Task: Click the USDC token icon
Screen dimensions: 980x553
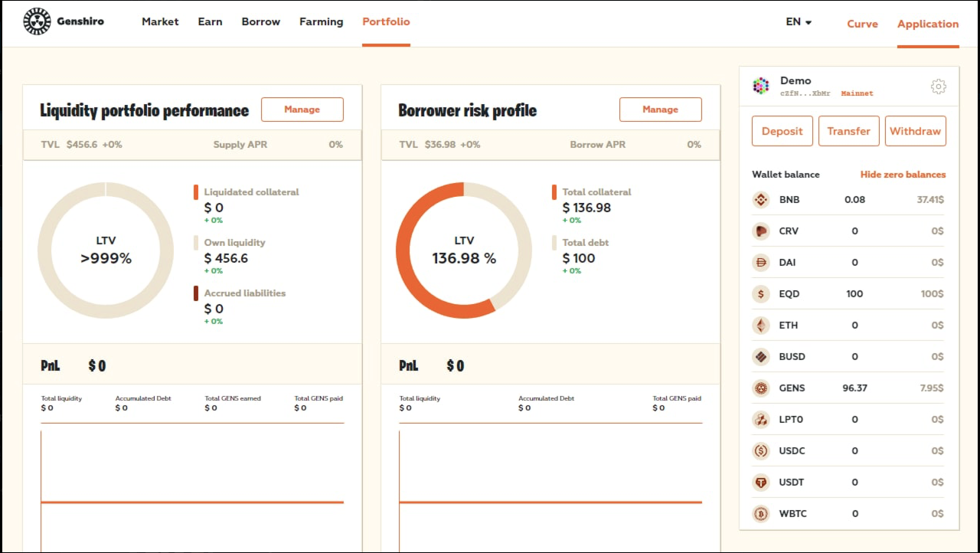Action: (x=760, y=451)
